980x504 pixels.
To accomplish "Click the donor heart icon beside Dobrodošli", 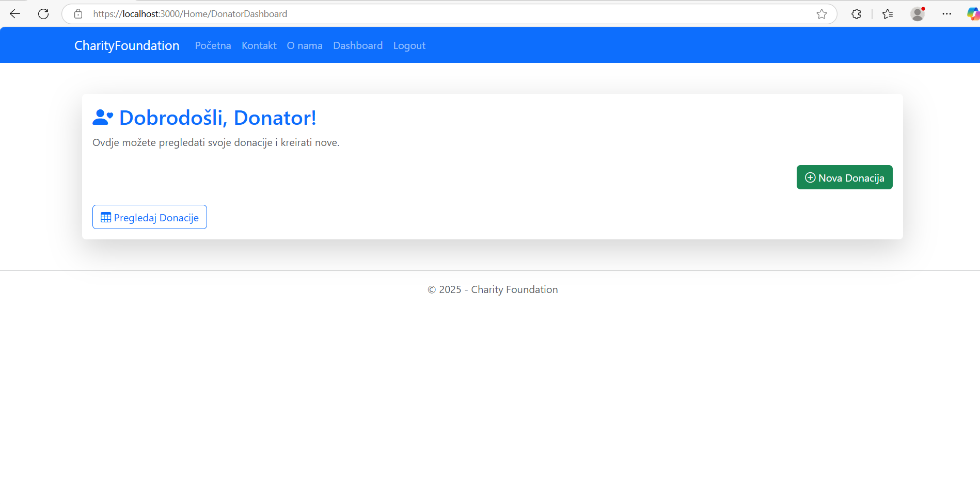I will coord(103,118).
